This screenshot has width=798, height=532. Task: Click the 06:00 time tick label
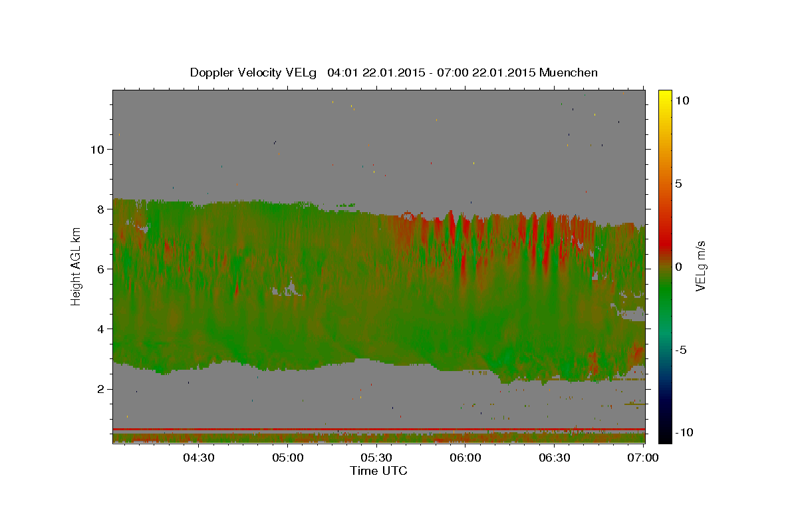click(x=465, y=458)
